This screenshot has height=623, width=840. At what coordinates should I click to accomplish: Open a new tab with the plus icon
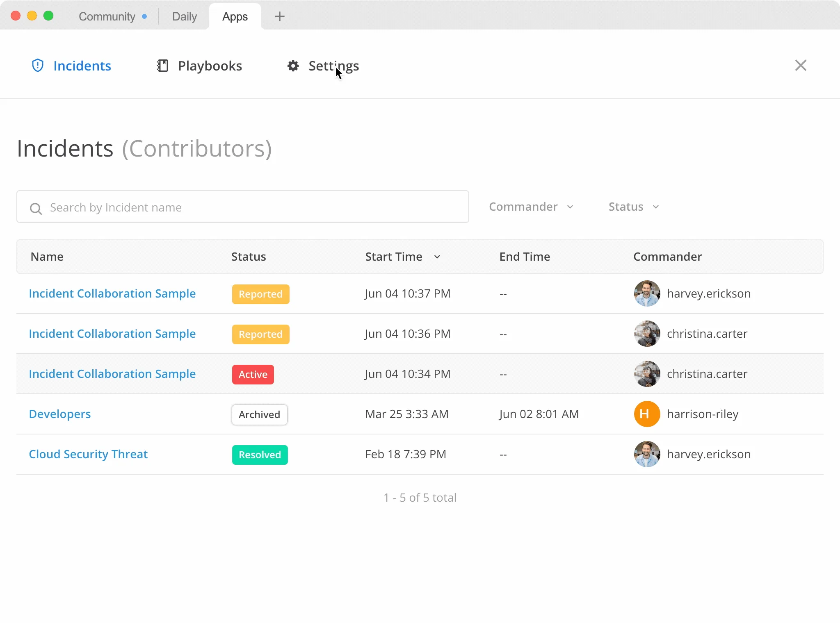[279, 16]
